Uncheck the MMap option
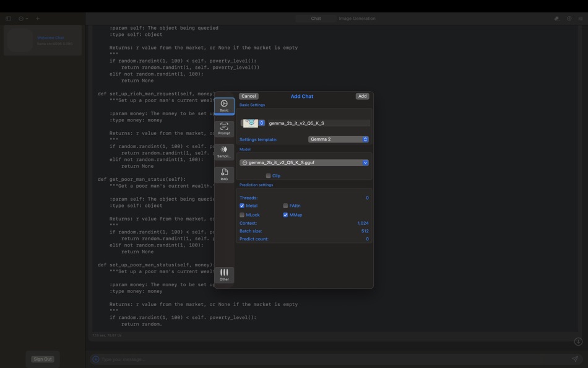588x368 pixels. 285,214
